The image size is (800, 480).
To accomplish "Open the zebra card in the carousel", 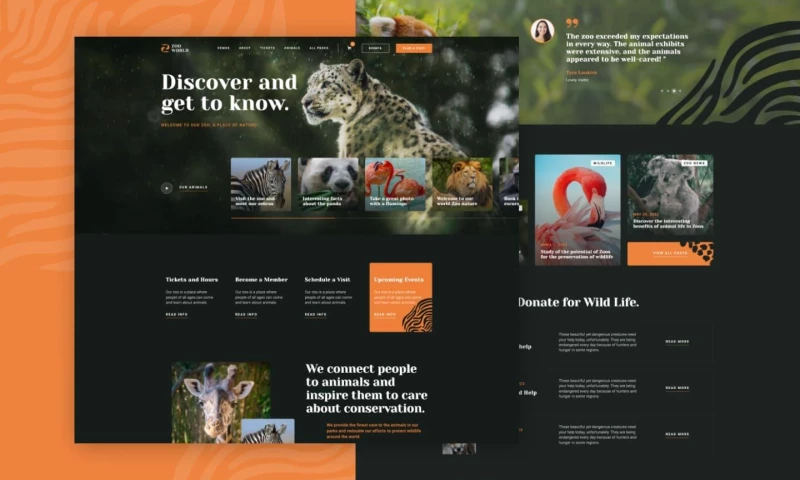I will tap(261, 184).
